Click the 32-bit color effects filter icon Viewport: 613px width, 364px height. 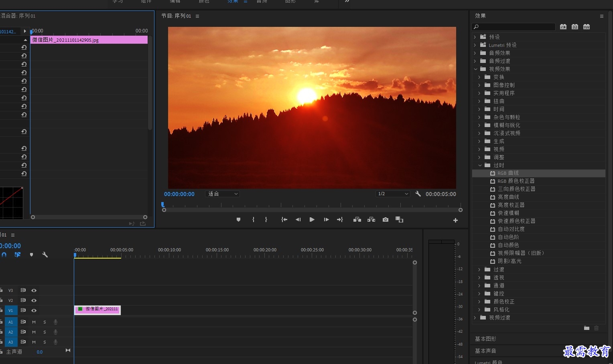click(x=575, y=27)
